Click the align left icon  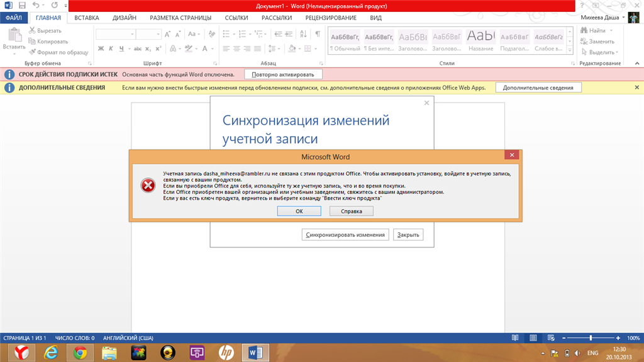pyautogui.click(x=226, y=48)
